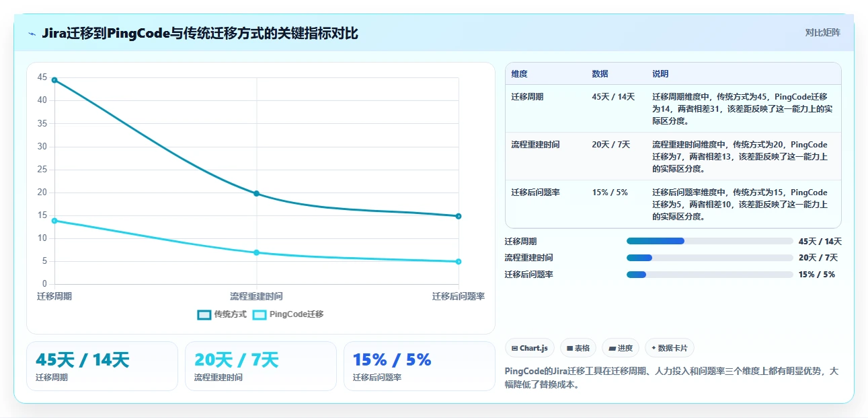868x418 pixels.
Task: Click the 迁移后问题率 progress row label
Action: tap(529, 275)
